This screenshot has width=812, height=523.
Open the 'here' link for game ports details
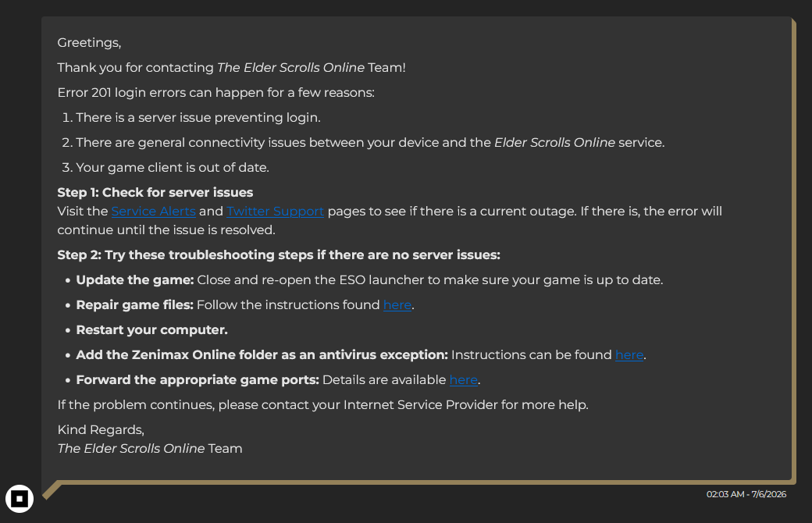(464, 379)
